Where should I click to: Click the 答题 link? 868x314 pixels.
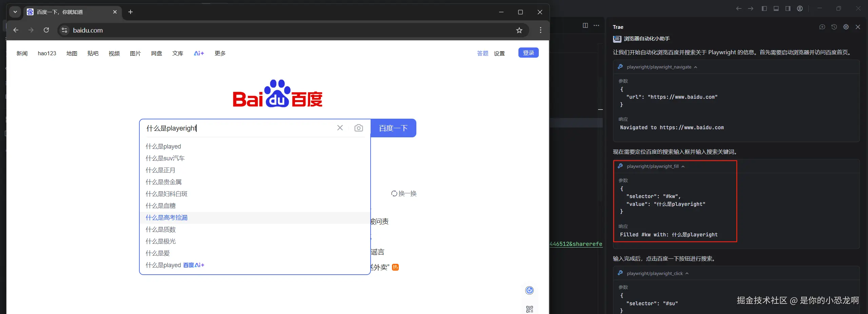tap(483, 53)
